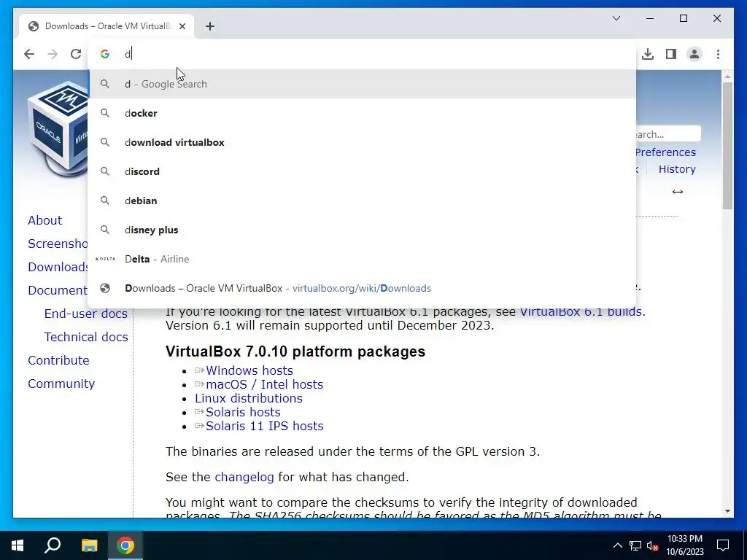747x560 pixels.
Task: Click the Chrome taskbar icon
Action: pos(125,545)
